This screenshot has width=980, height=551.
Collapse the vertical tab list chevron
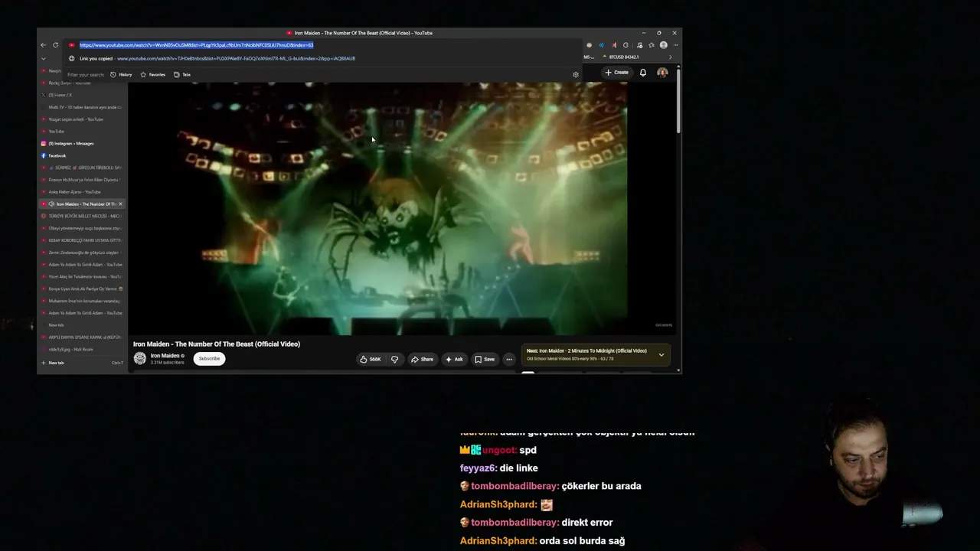[43, 58]
